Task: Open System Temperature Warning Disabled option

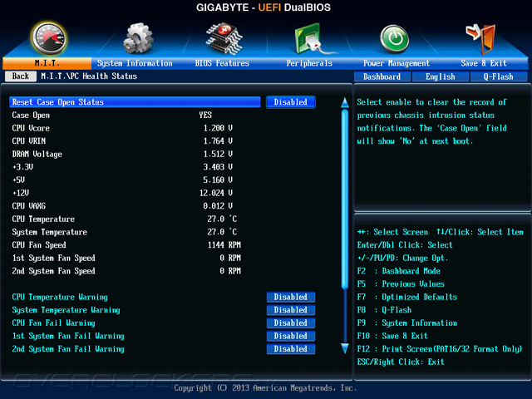Action: point(291,310)
